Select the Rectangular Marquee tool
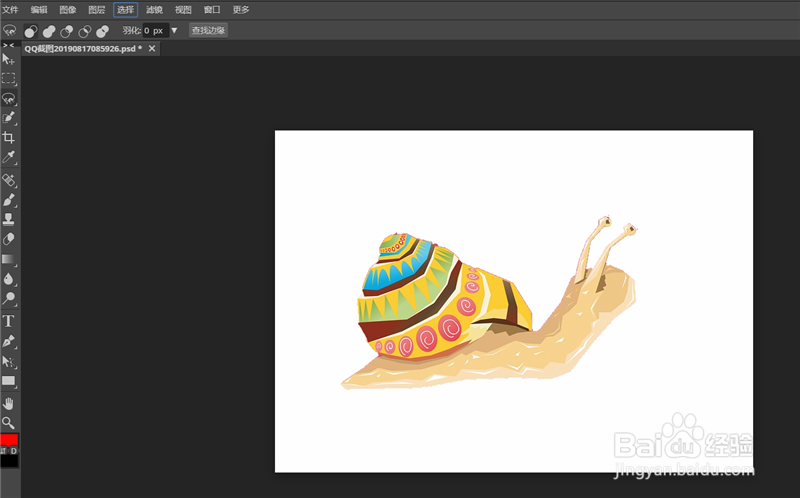Image resolution: width=800 pixels, height=498 pixels. pos(9,79)
